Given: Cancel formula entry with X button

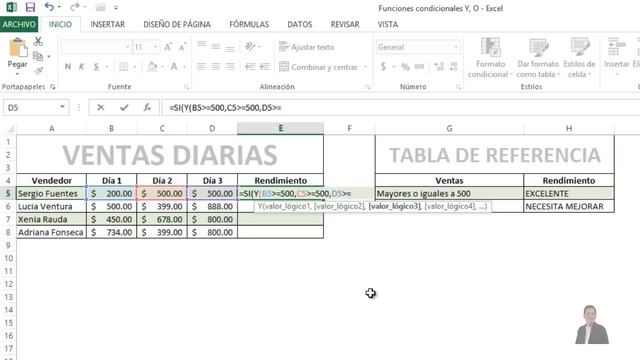Looking at the screenshot, I should (101, 108).
